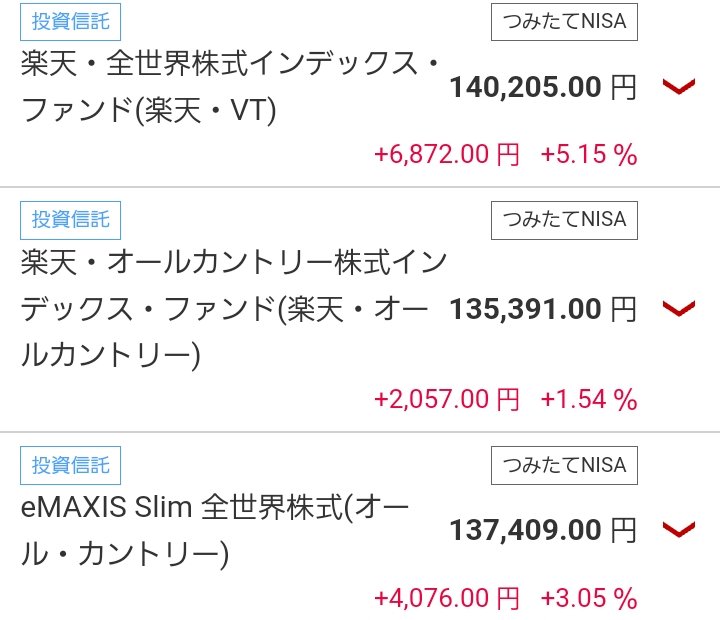Tap 投資信託 tag above 楽天・VT fund
Screen dimensions: 720x620
71,20
